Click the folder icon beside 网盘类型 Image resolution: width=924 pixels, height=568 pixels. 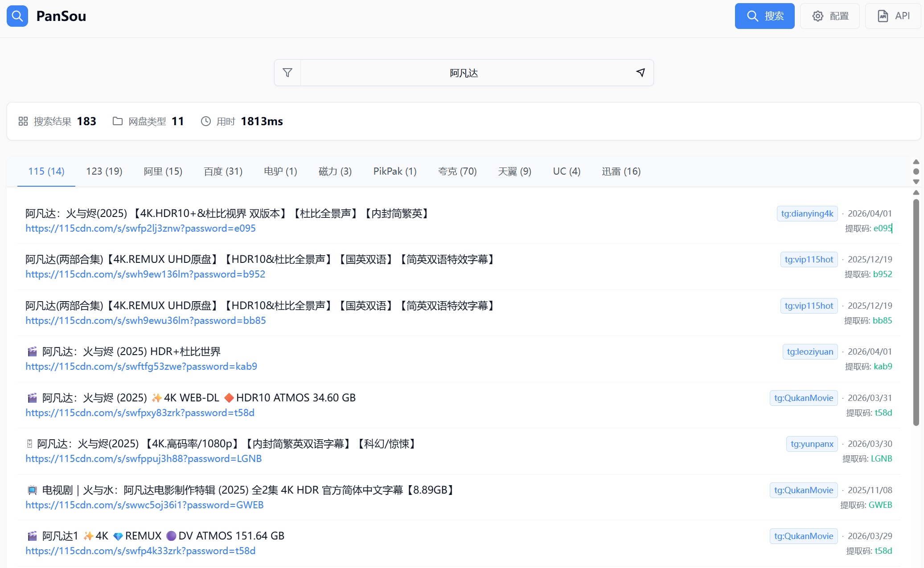117,121
